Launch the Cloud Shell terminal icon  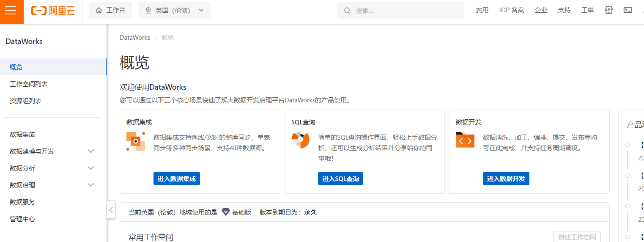tap(628, 10)
